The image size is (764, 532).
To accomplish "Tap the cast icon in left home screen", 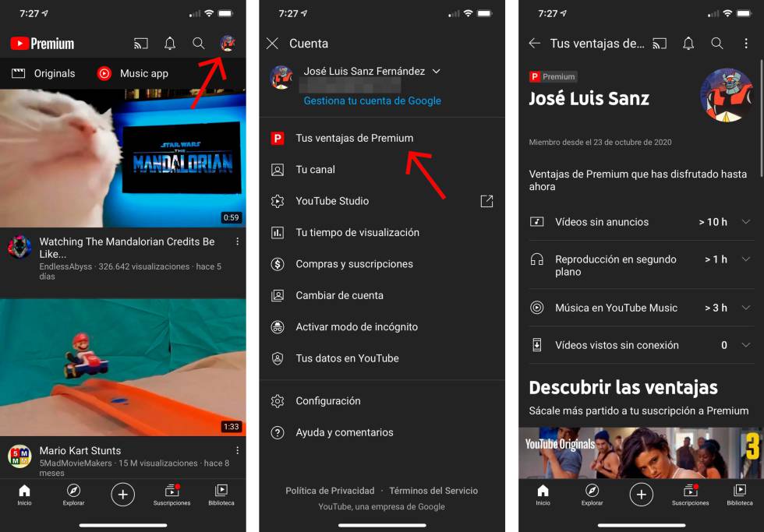I will click(141, 44).
